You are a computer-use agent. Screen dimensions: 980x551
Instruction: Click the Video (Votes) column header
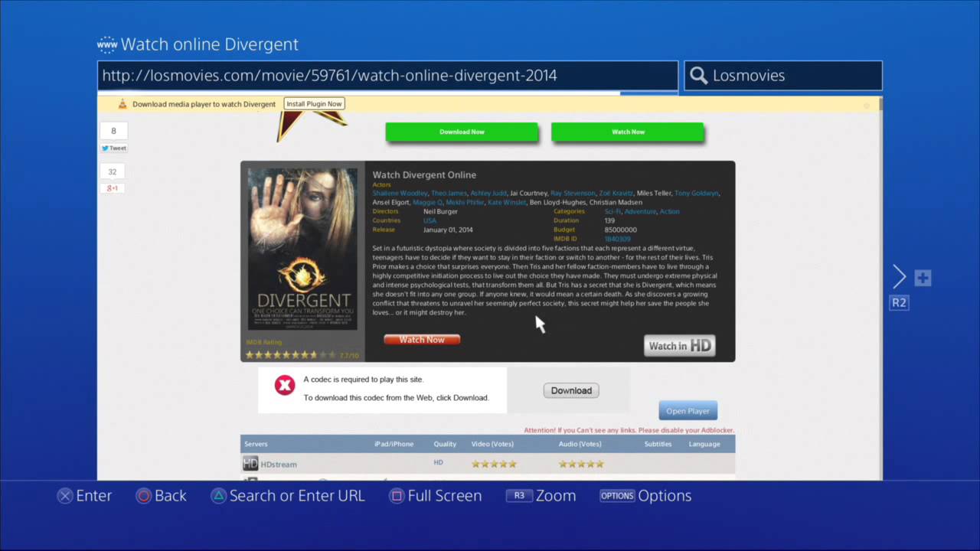pos(492,444)
